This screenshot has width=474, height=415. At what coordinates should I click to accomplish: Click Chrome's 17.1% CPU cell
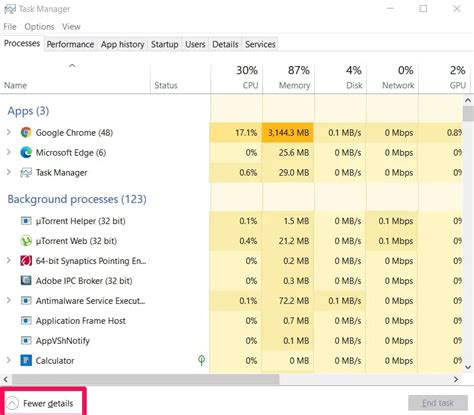tap(236, 133)
